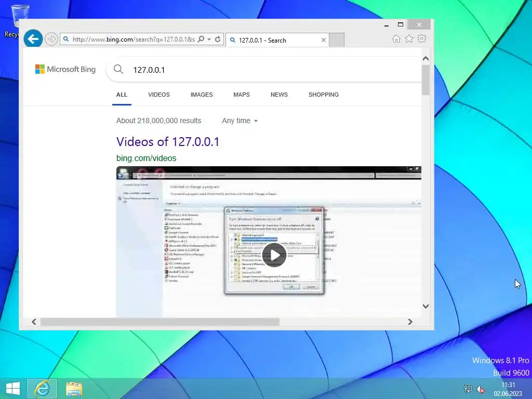Click the network icon in system tray
This screenshot has width=532, height=399.
click(468, 389)
